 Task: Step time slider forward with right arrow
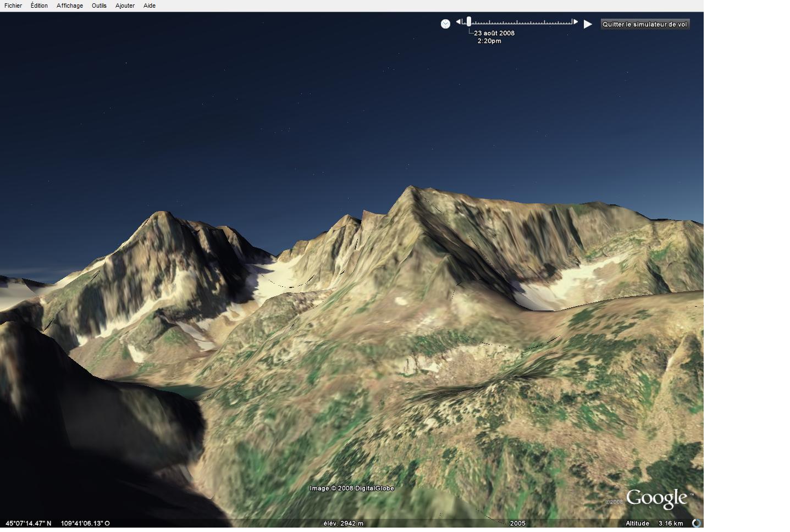click(x=576, y=22)
